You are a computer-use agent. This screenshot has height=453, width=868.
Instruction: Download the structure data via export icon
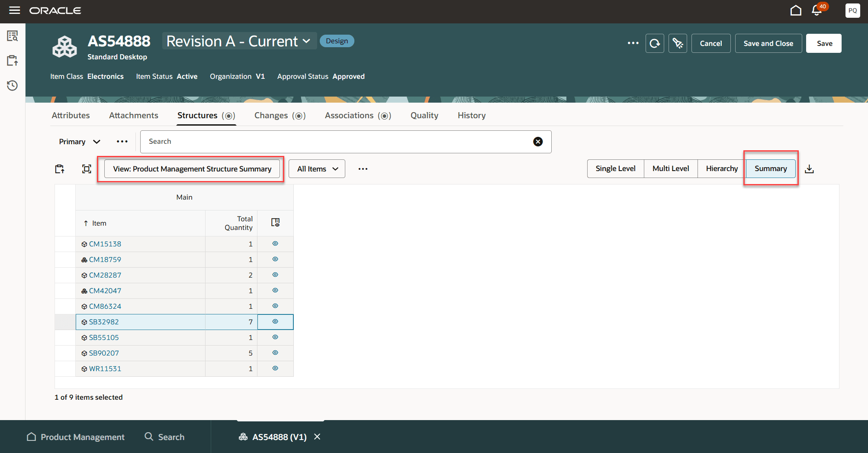(x=809, y=168)
